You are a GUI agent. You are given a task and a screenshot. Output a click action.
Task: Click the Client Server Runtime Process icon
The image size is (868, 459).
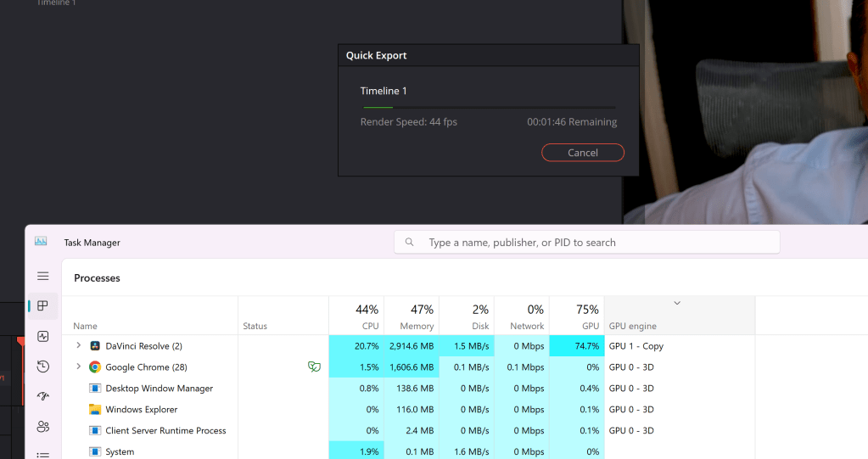pos(95,430)
